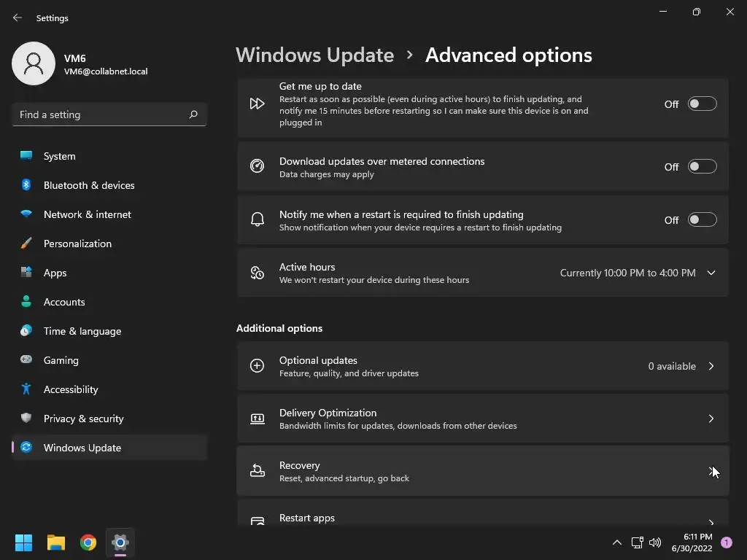Open Privacy & security settings

(109, 419)
